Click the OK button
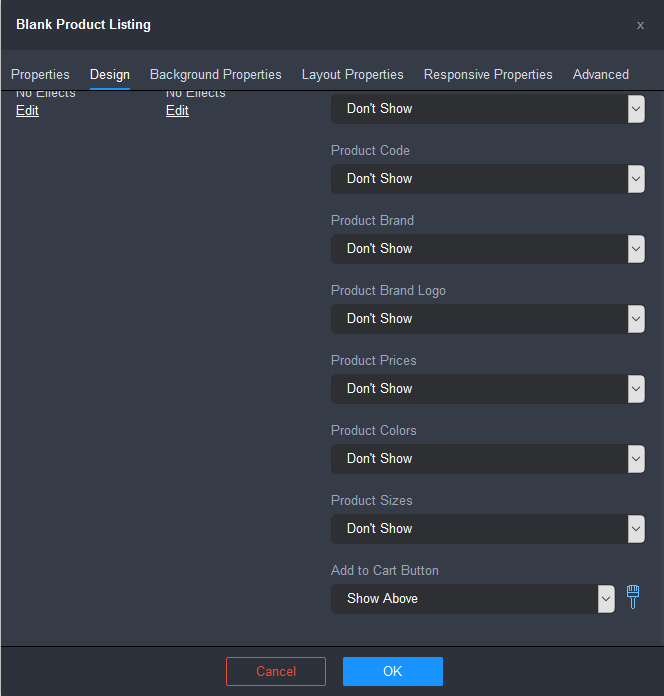Viewport: 664px width, 696px height. tap(393, 671)
